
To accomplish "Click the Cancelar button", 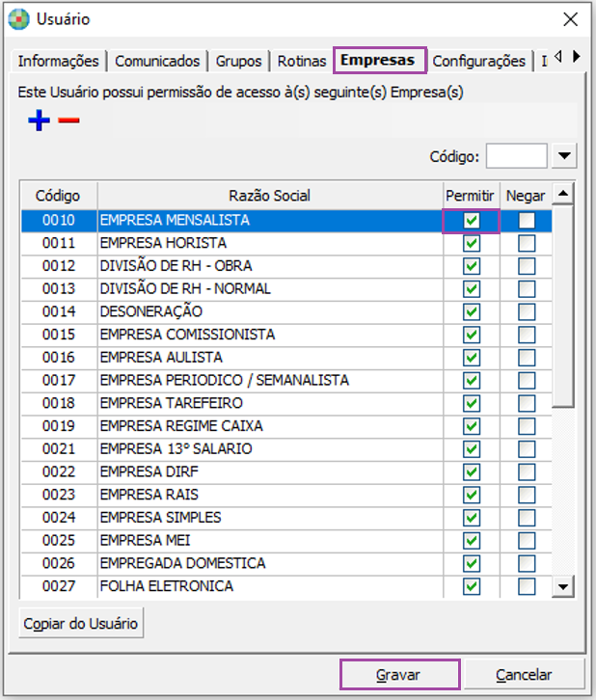I will coord(524,675).
